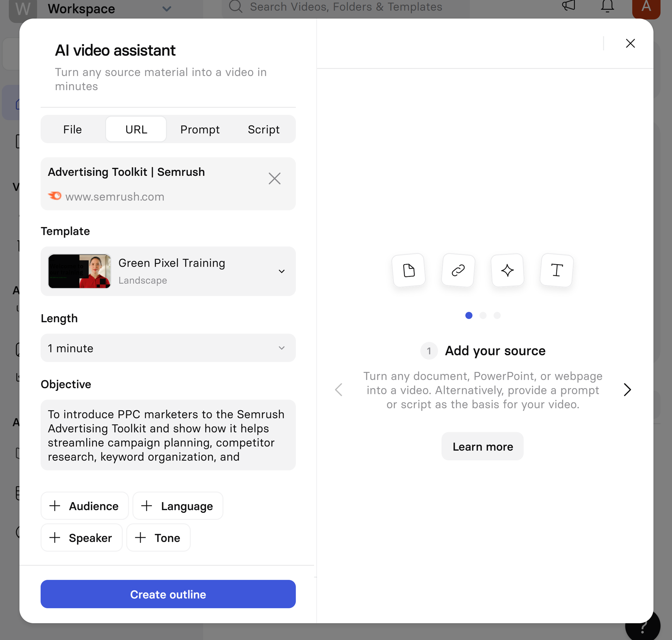This screenshot has height=640, width=672.
Task: Remove the Advertising Toolkit Semrush URL
Action: pos(274,179)
